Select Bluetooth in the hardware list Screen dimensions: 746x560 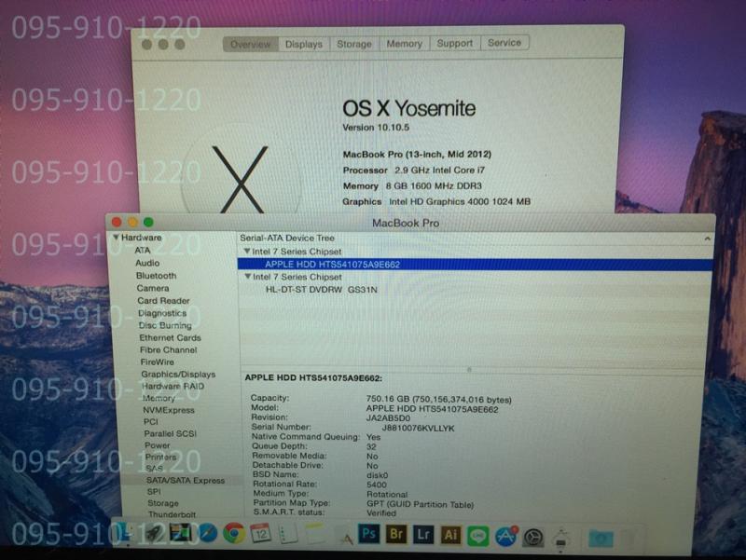(156, 276)
